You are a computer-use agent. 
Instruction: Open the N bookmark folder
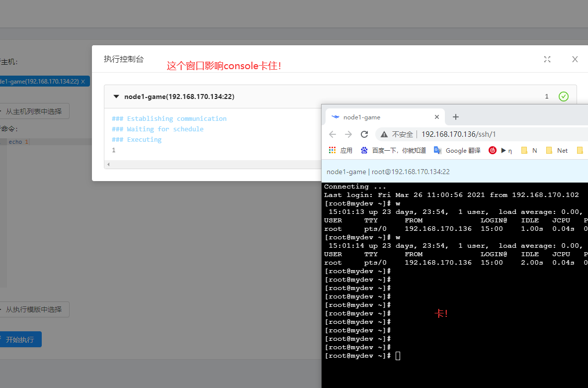529,150
